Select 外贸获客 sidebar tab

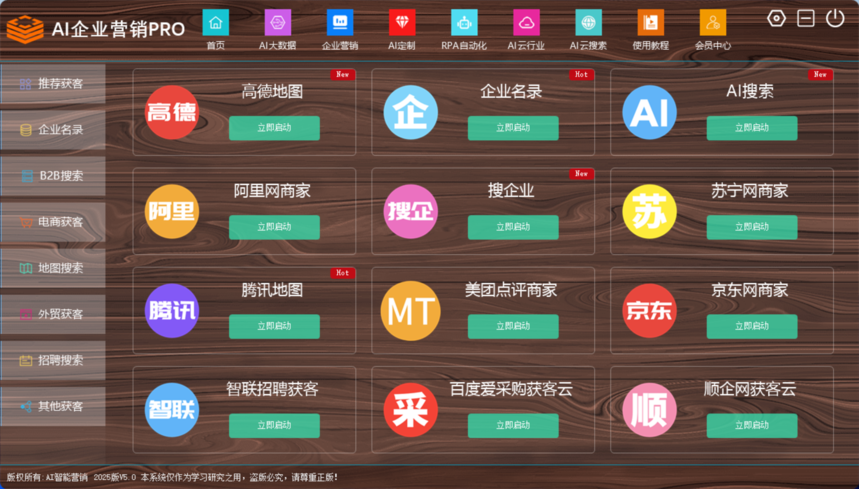coord(53,314)
